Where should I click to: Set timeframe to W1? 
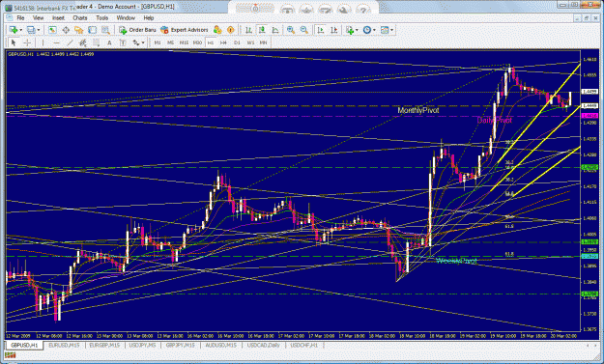pyautogui.click(x=250, y=42)
